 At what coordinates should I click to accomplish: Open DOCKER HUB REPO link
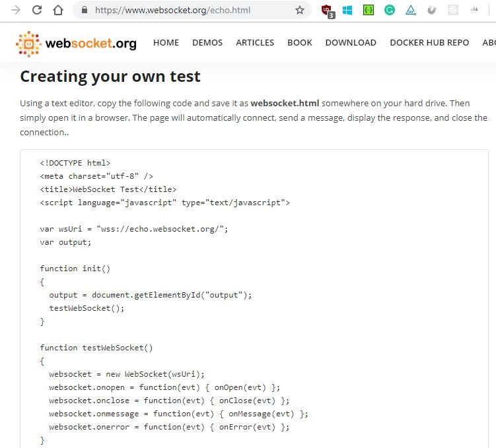point(429,42)
